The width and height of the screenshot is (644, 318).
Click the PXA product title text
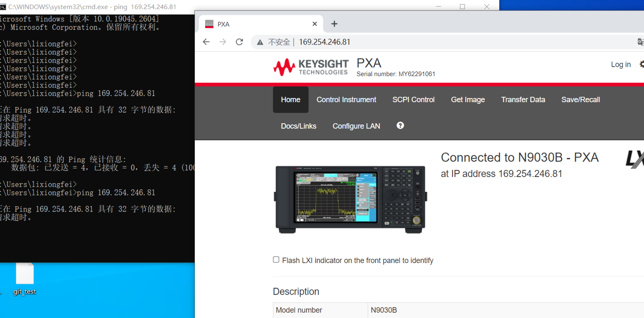point(369,63)
